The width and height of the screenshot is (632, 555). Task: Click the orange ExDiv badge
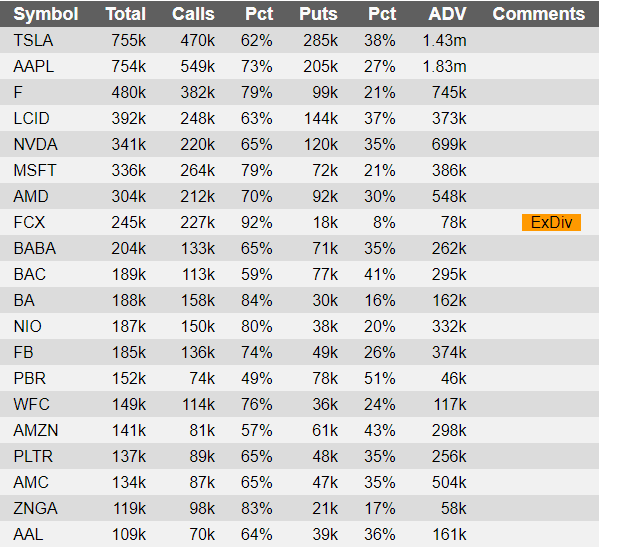coord(551,222)
